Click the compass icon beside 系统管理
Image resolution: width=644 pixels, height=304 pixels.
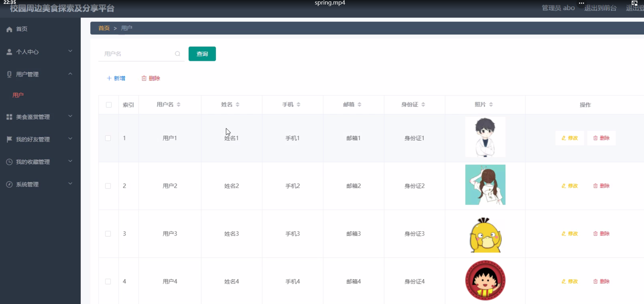[9, 184]
